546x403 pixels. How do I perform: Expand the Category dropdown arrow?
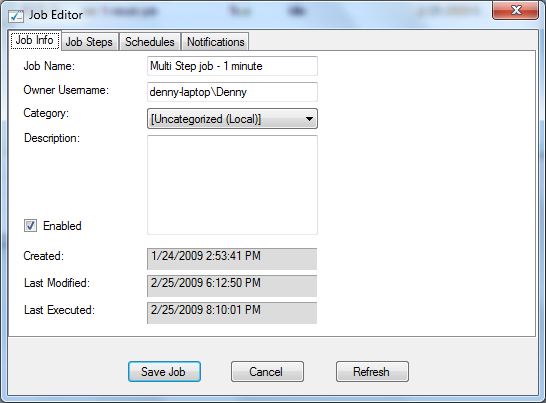pyautogui.click(x=309, y=119)
